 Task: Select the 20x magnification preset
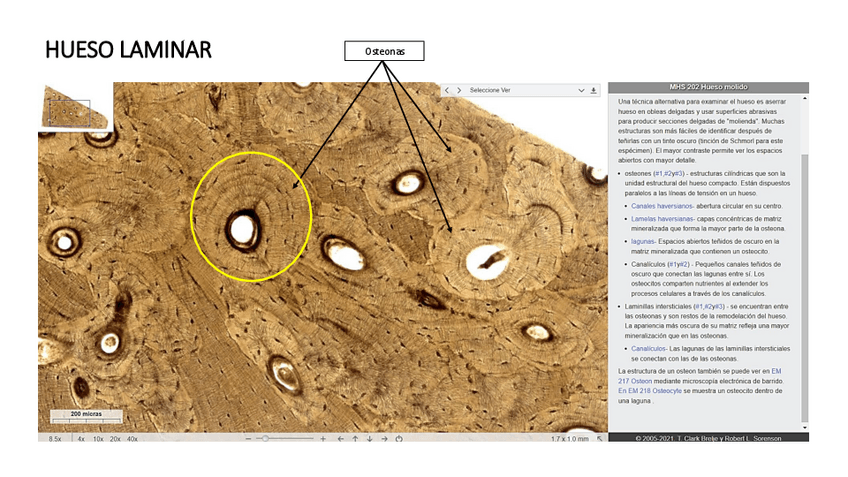click(x=115, y=438)
